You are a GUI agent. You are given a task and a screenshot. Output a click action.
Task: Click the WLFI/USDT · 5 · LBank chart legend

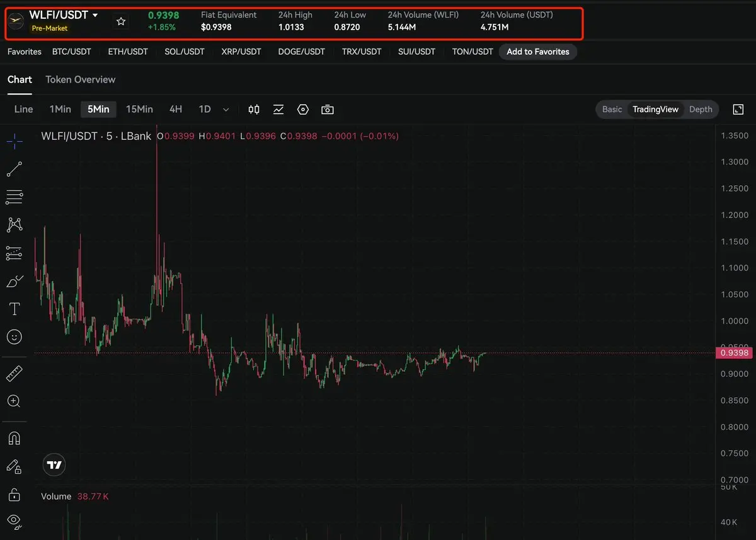pos(96,136)
